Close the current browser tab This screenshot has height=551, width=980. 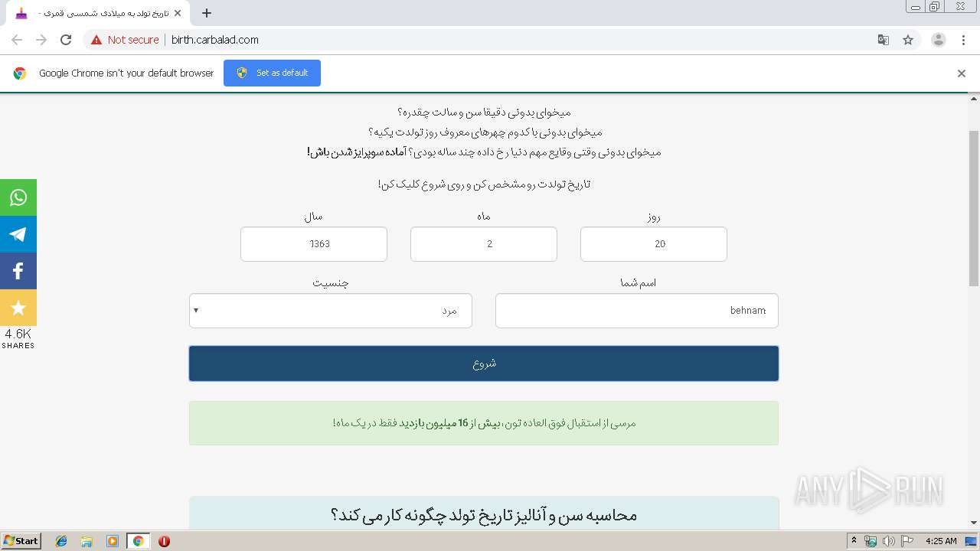(178, 13)
